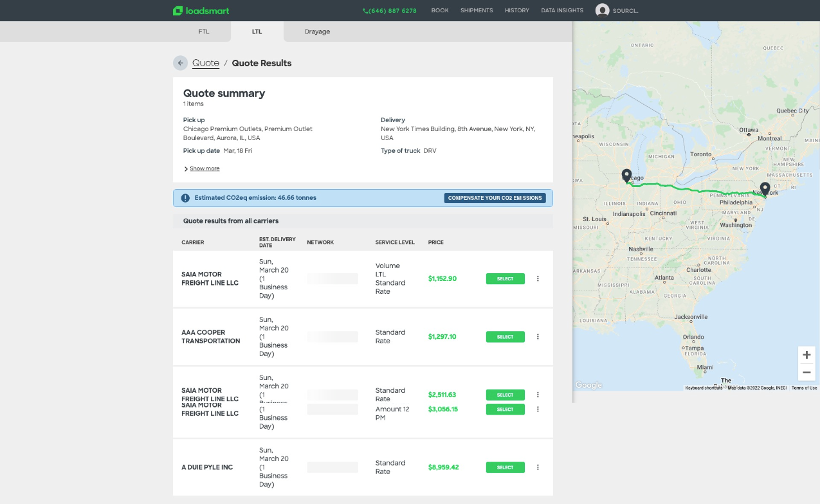Select the $3,056.15 SAIA quote
This screenshot has height=504, width=820.
pos(506,410)
